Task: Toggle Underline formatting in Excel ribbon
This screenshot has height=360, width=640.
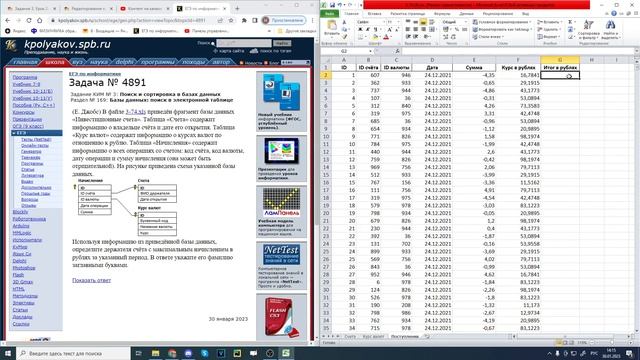Action: coord(375,29)
